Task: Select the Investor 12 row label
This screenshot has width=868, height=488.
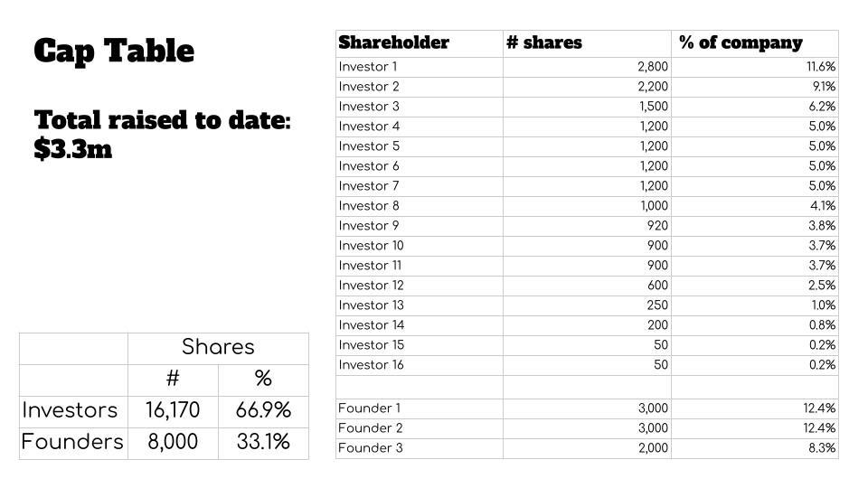Action: pyautogui.click(x=372, y=286)
